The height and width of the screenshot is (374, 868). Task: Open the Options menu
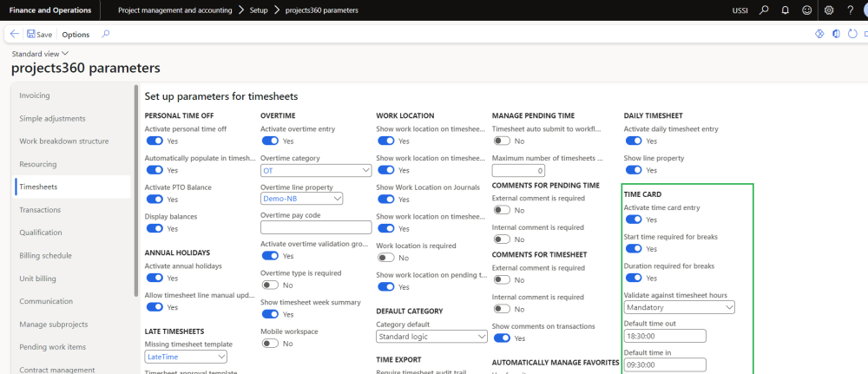[x=76, y=35]
